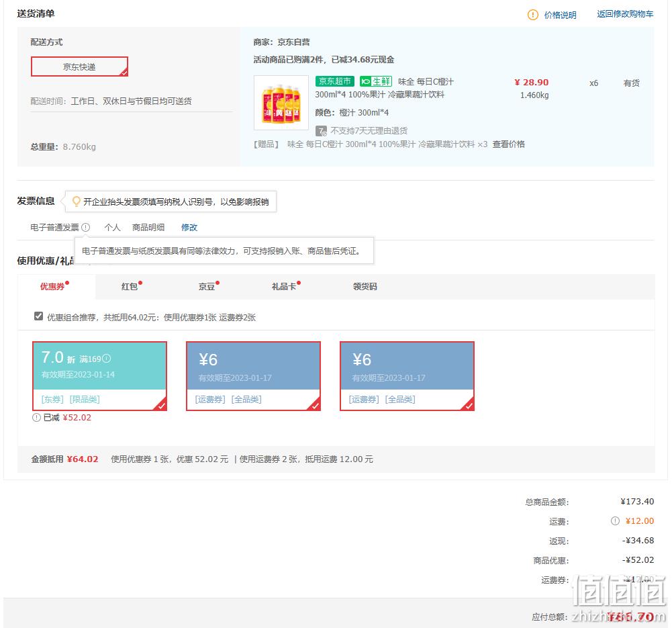Click the info icon next to 运费 ¥12.00
Image resolution: width=672 pixels, height=628 pixels.
[x=615, y=521]
